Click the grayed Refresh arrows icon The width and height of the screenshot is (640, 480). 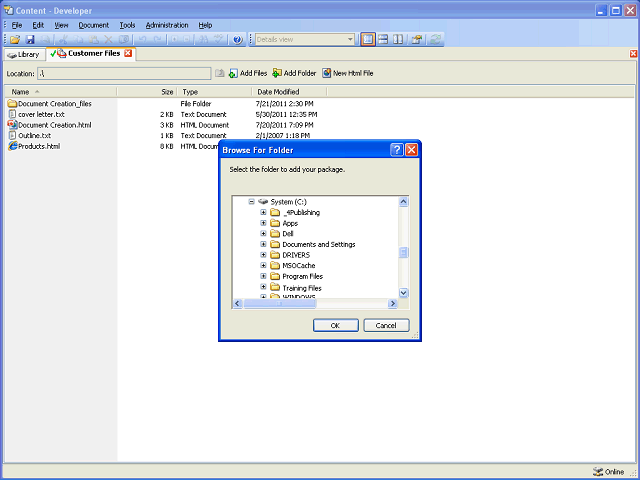pyautogui.click(x=436, y=40)
